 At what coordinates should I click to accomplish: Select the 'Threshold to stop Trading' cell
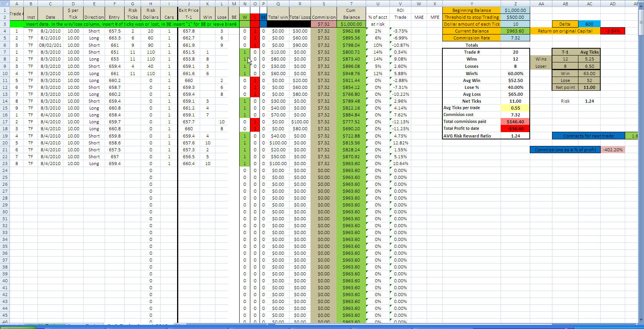click(472, 17)
